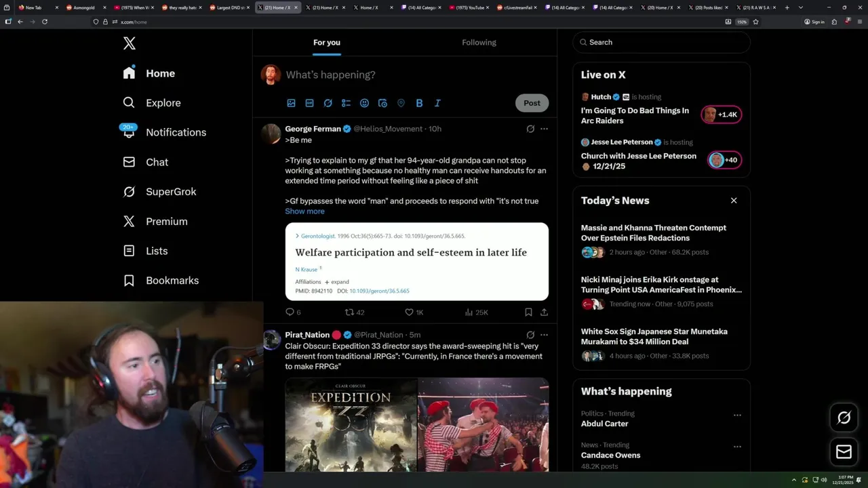Screen dimensions: 868x488
Task: Open more options on George Ferman's post
Action: [x=544, y=129]
